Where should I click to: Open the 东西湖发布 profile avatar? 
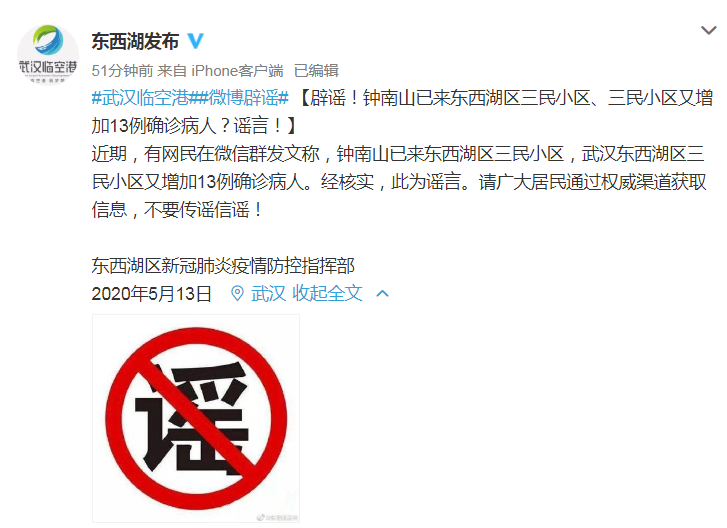coord(48,55)
